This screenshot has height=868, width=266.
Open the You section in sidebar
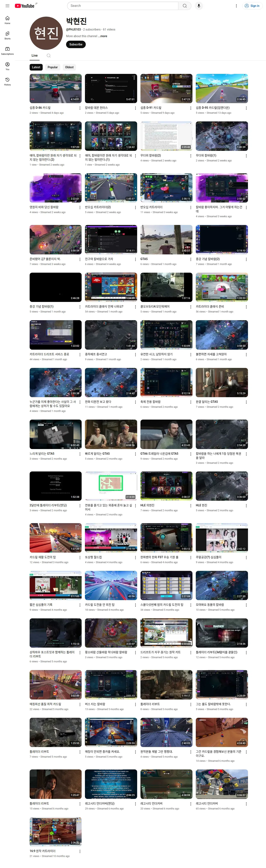click(7, 66)
